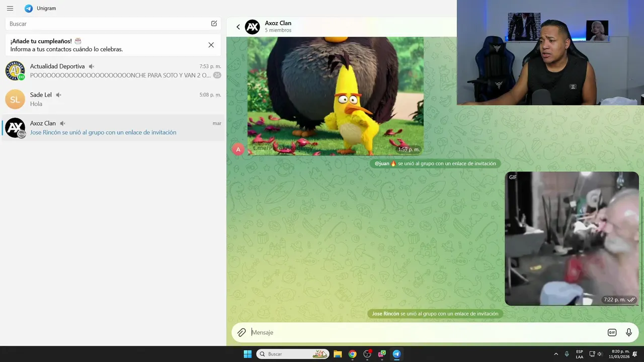
Task: Click the SL avatar of Sade Lel
Action: pyautogui.click(x=15, y=99)
